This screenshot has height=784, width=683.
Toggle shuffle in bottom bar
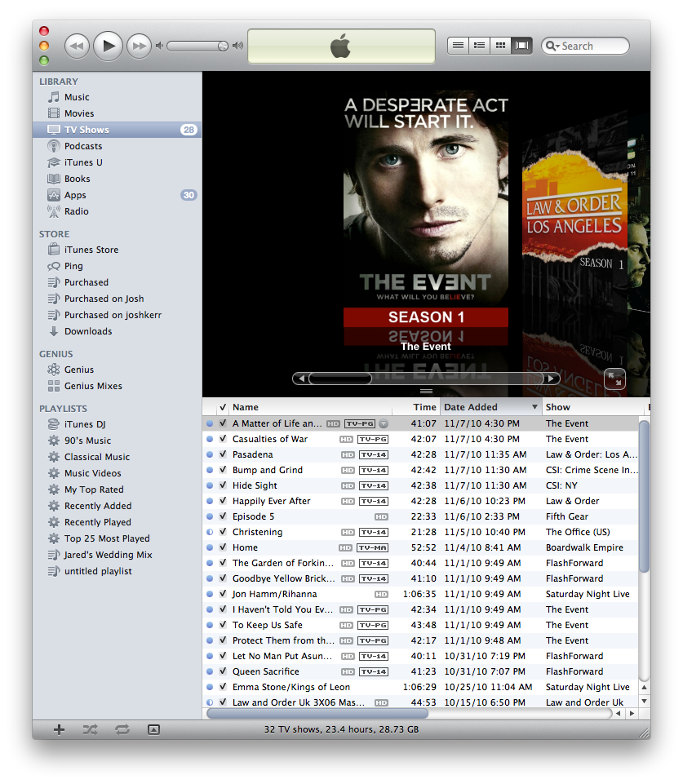pos(91,729)
